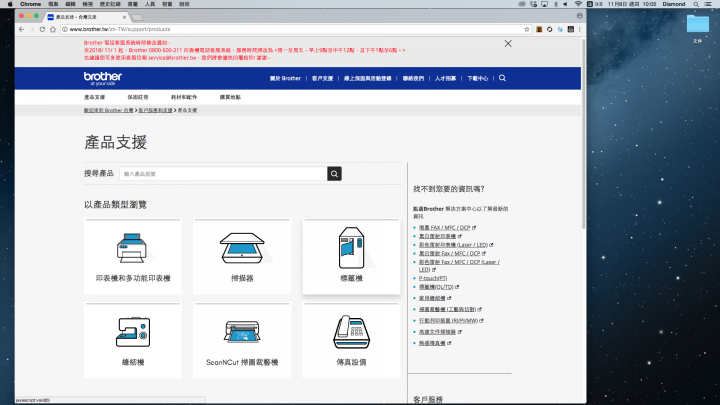The height and width of the screenshot is (405, 720).
Task: Open 聯絡我們 in the blue navigation
Action: tap(413, 79)
